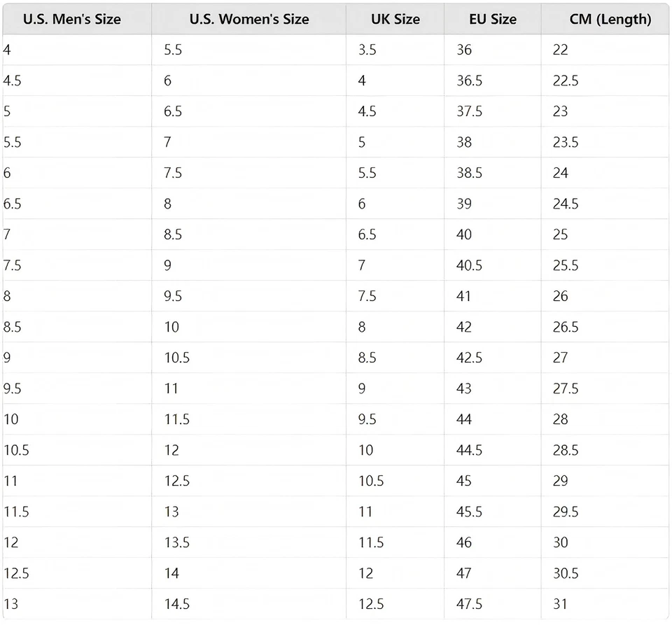The image size is (672, 625).
Task: Click the U.S. Men's Size column header
Action: pyautogui.click(x=71, y=20)
